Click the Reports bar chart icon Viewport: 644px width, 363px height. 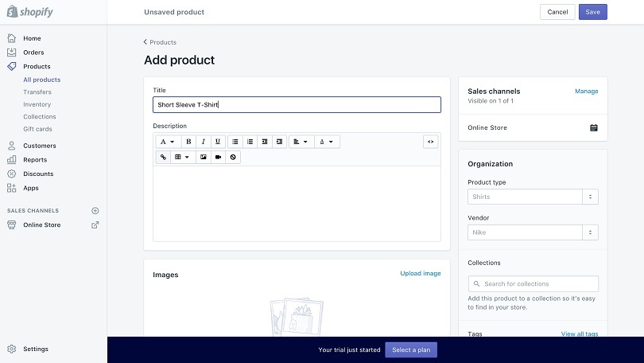[x=11, y=159]
